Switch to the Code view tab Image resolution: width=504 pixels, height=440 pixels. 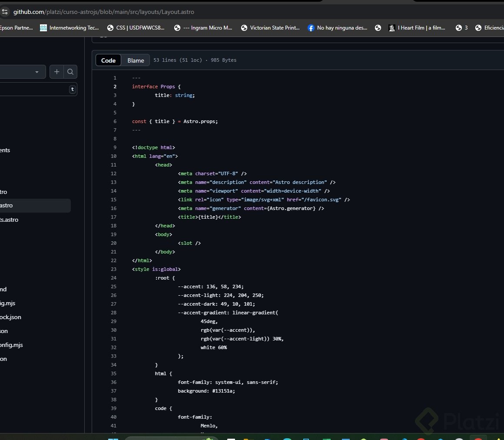[x=108, y=60]
